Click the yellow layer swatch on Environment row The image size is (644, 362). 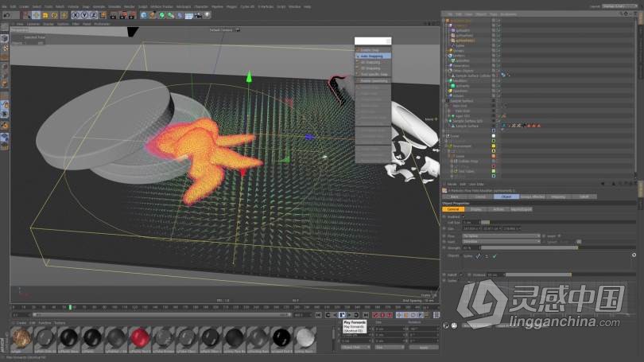click(x=493, y=146)
